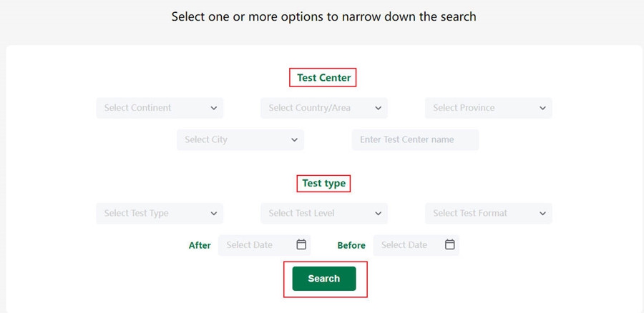Open the Select Continent combo box text
The image size is (644, 313).
pos(138,108)
